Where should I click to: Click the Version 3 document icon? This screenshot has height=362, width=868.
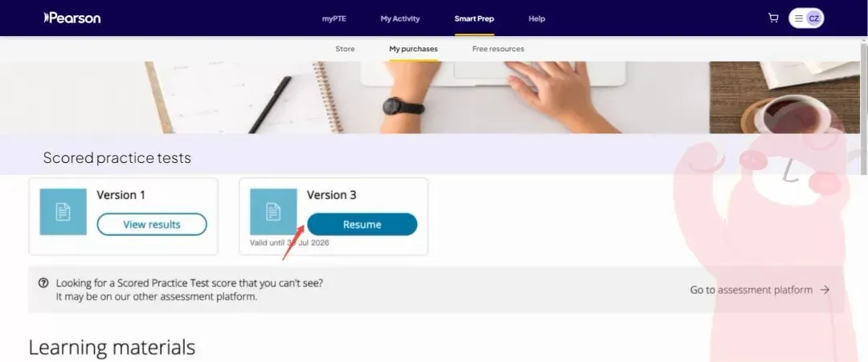[x=273, y=212]
